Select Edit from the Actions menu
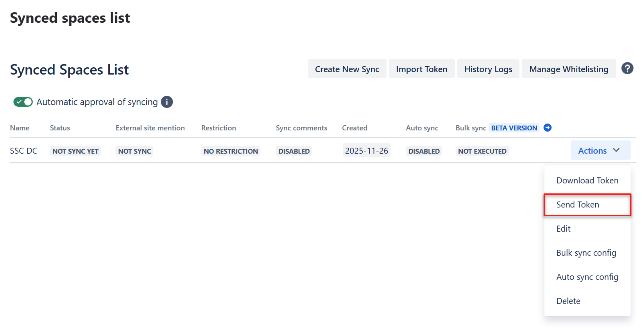This screenshot has height=328, width=644. pyautogui.click(x=563, y=229)
